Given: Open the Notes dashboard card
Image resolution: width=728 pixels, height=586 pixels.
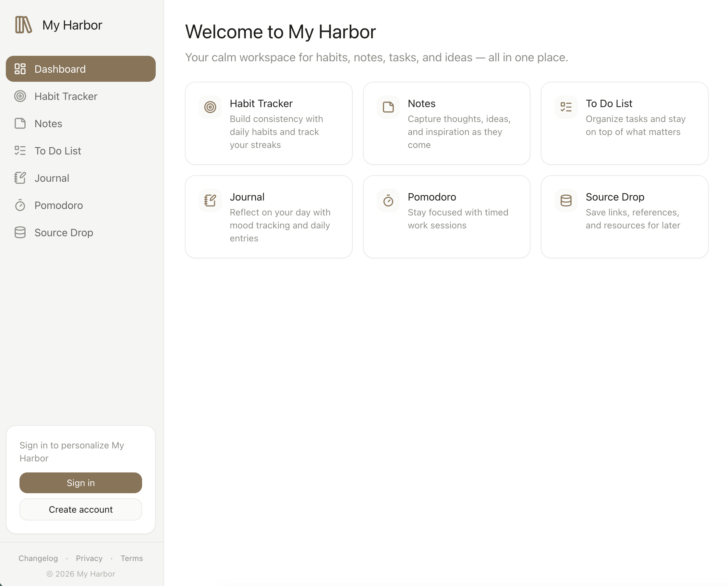Looking at the screenshot, I should (446, 123).
